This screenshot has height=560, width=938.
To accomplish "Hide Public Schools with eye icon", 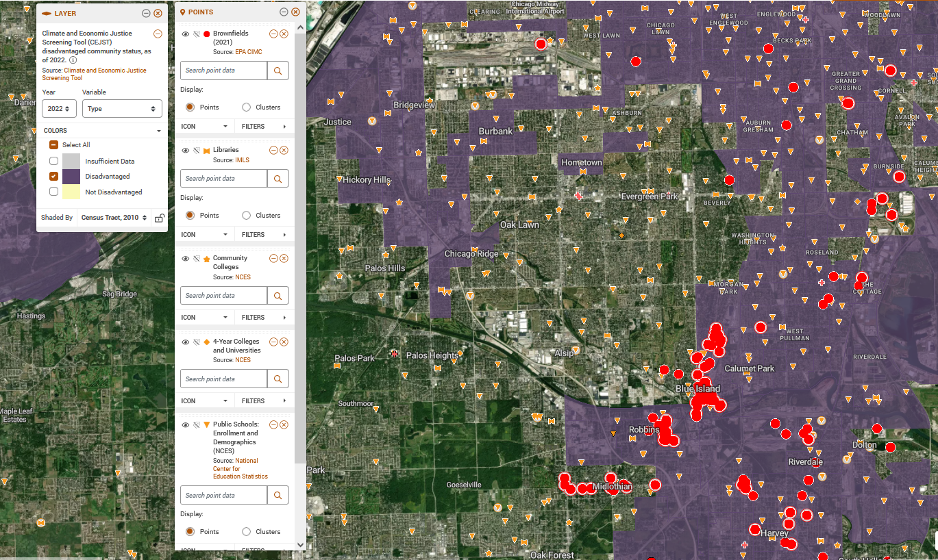I will click(186, 425).
